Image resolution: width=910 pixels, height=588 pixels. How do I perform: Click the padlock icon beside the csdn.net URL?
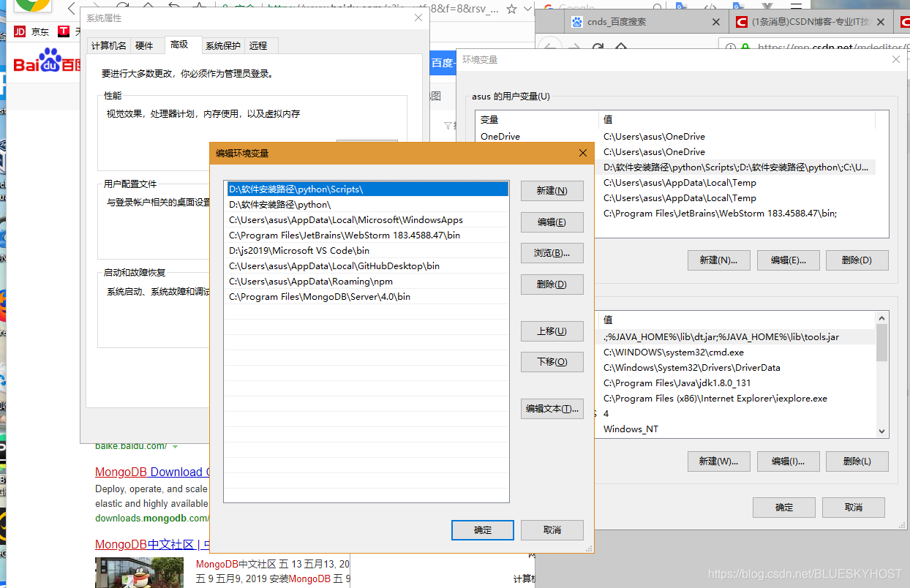click(x=745, y=46)
